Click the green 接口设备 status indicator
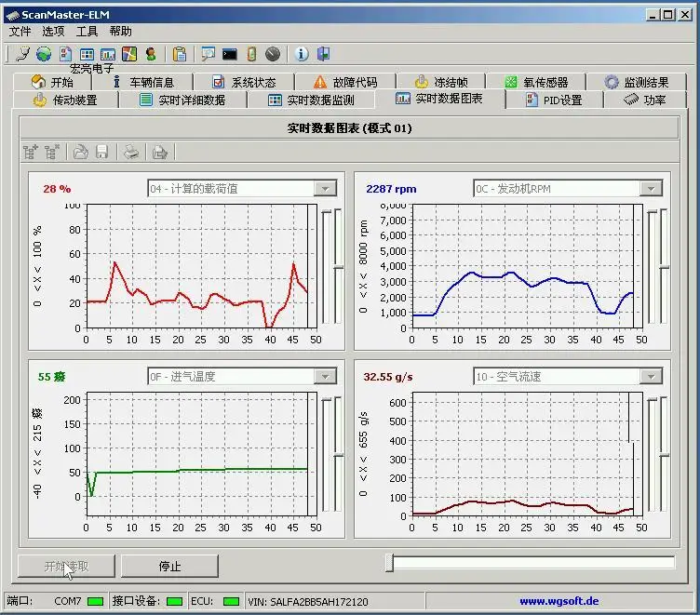 [175, 602]
